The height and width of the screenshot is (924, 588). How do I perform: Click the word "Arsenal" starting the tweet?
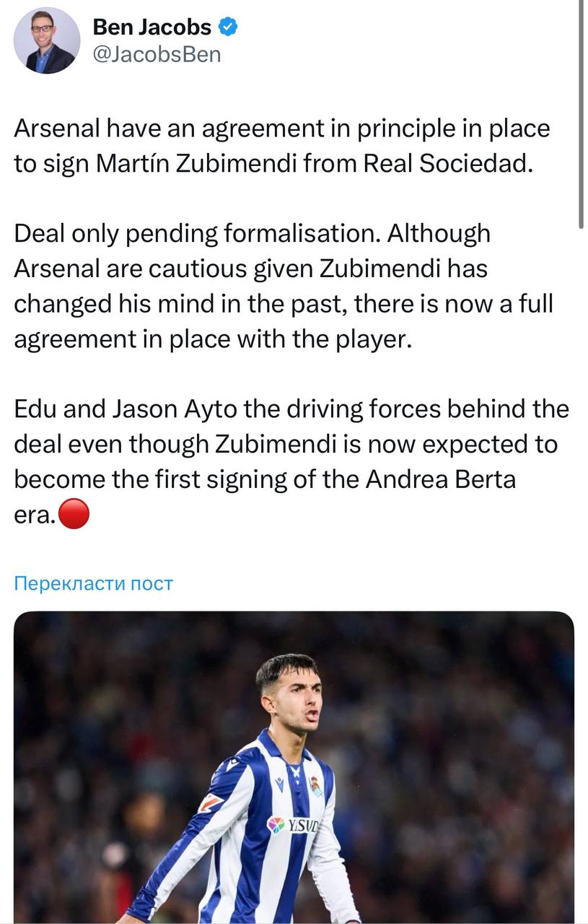pyautogui.click(x=57, y=128)
